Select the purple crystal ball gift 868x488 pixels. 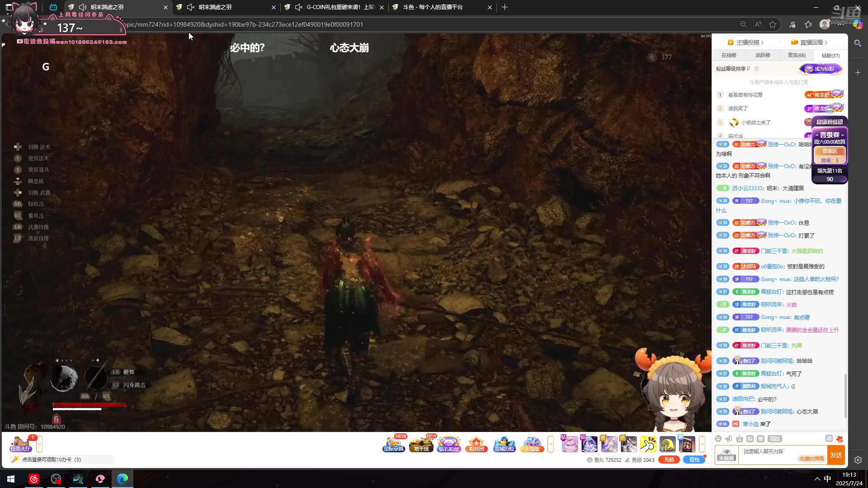pos(589,444)
